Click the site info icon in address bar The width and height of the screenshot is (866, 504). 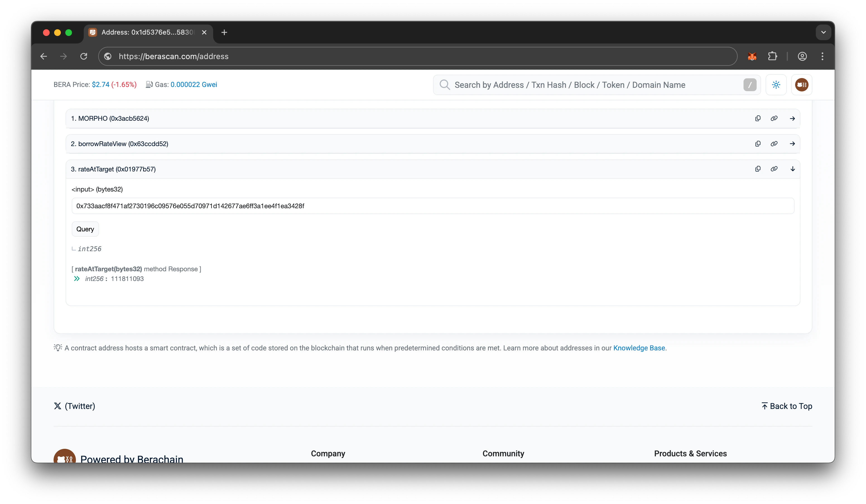coord(108,56)
